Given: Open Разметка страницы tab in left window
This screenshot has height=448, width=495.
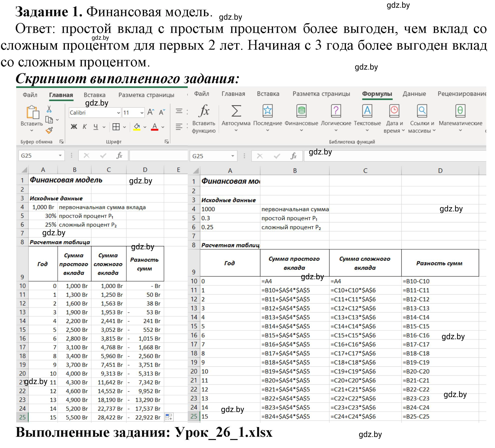Looking at the screenshot, I should tap(146, 95).
